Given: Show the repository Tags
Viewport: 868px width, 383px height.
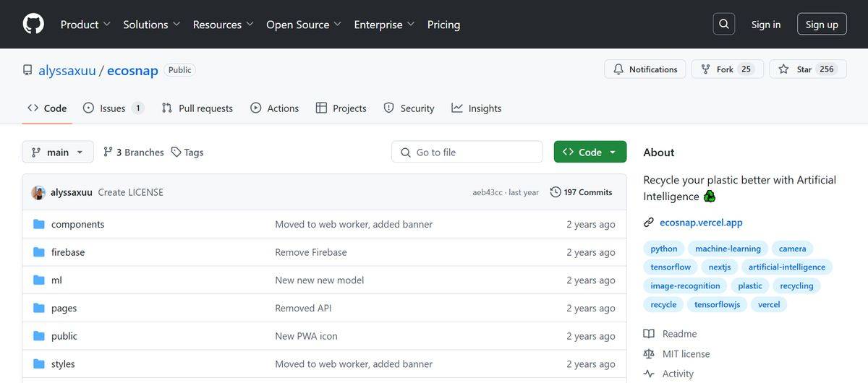Looking at the screenshot, I should (x=187, y=152).
